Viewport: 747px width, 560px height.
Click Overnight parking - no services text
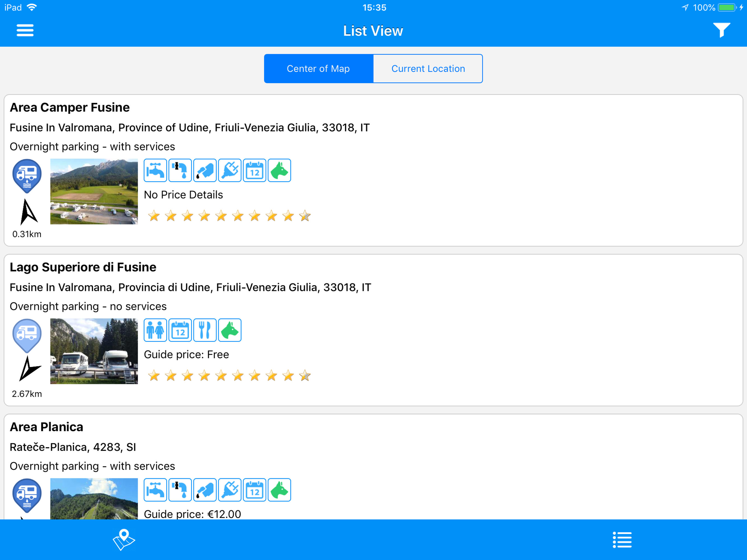pyautogui.click(x=88, y=306)
